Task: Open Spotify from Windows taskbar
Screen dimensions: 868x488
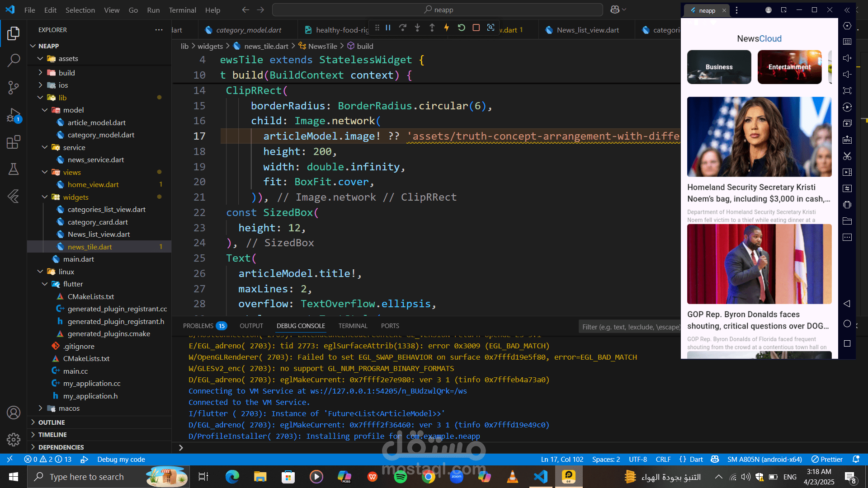Action: click(x=400, y=477)
